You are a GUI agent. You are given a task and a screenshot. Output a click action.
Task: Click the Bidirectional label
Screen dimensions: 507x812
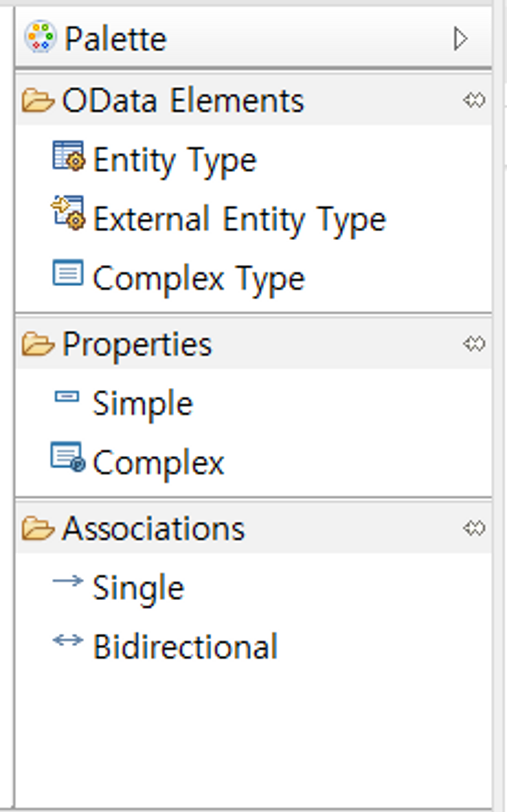coord(185,646)
